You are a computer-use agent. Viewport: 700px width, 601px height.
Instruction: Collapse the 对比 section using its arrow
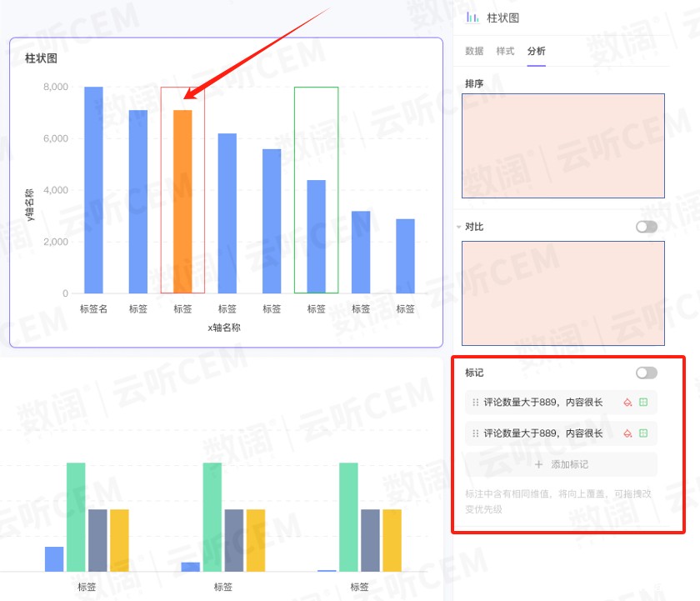click(458, 227)
